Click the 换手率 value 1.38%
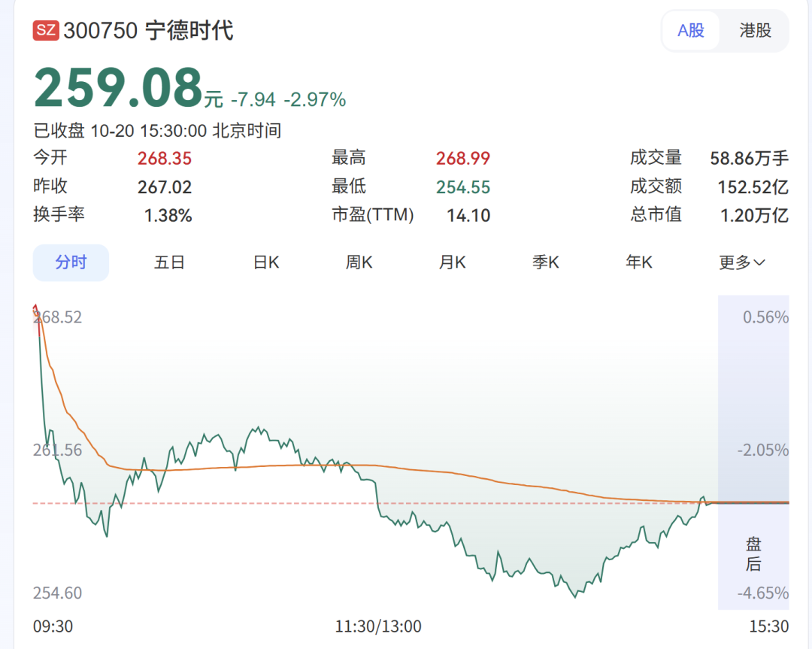Viewport: 812px width, 649px height. click(x=168, y=216)
